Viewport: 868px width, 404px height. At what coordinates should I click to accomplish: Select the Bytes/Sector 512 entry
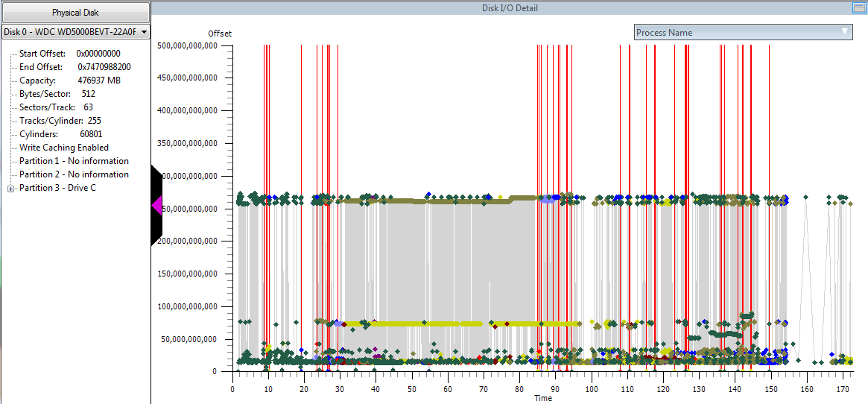click(57, 94)
